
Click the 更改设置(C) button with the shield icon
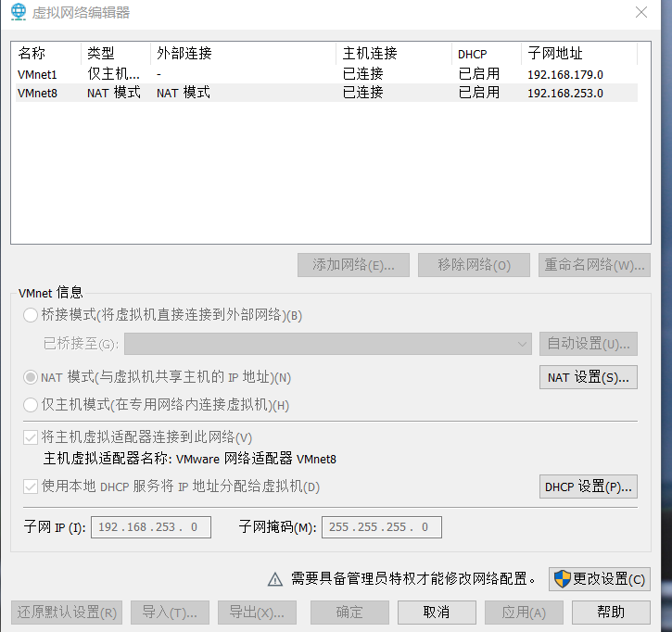(599, 579)
